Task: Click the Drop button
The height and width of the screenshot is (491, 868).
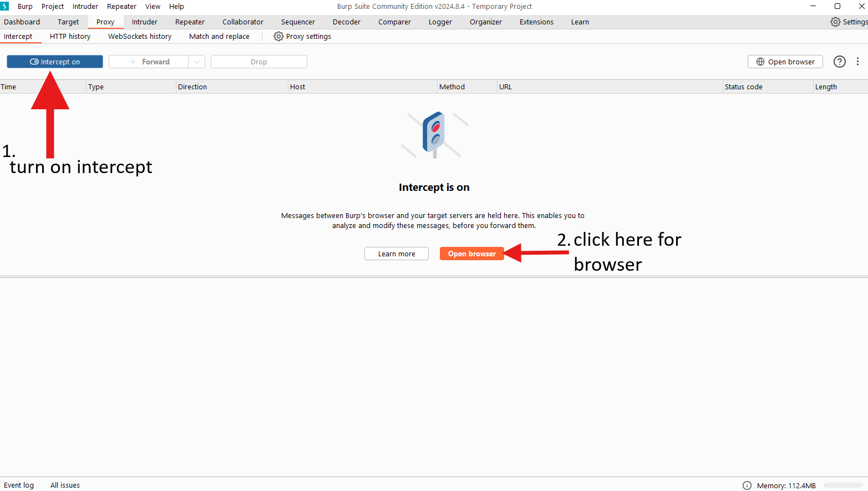Action: tap(259, 62)
